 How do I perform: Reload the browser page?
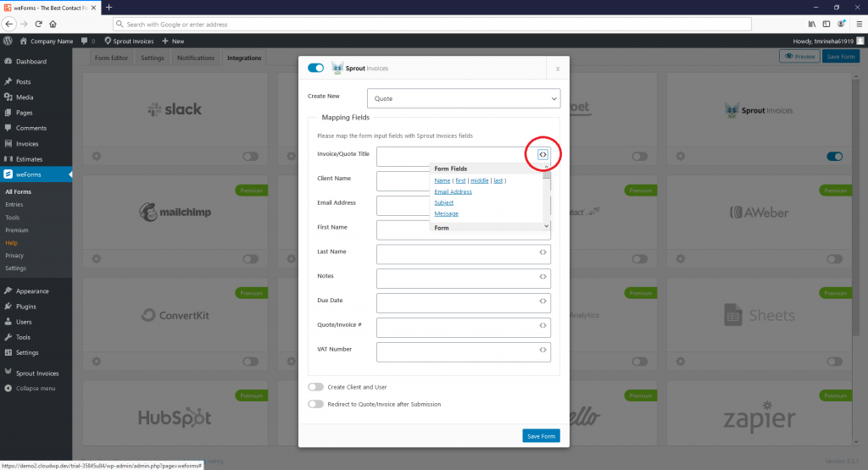pos(38,24)
